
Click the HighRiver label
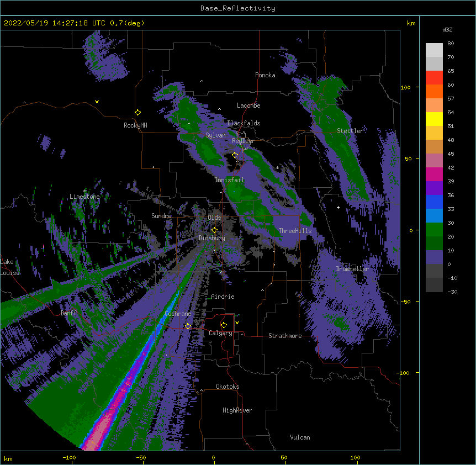click(237, 410)
